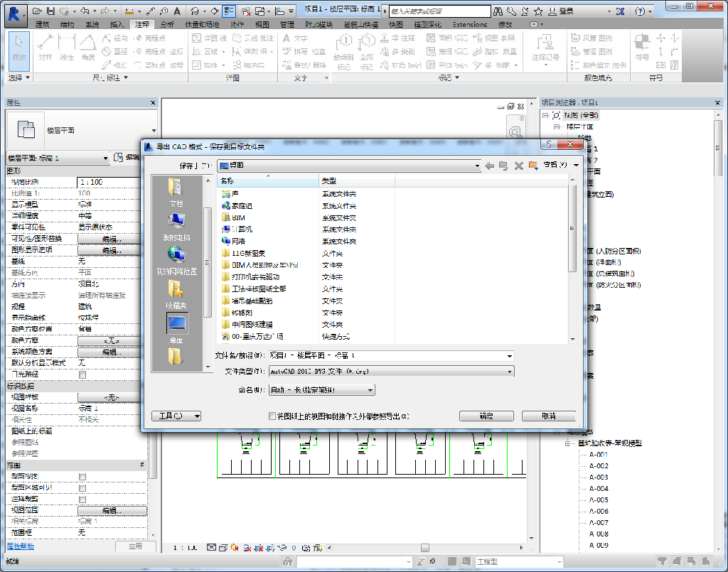This screenshot has height=572, width=728.
Task: Select the Aligned dimension tool in ribbon
Action: pos(45,48)
